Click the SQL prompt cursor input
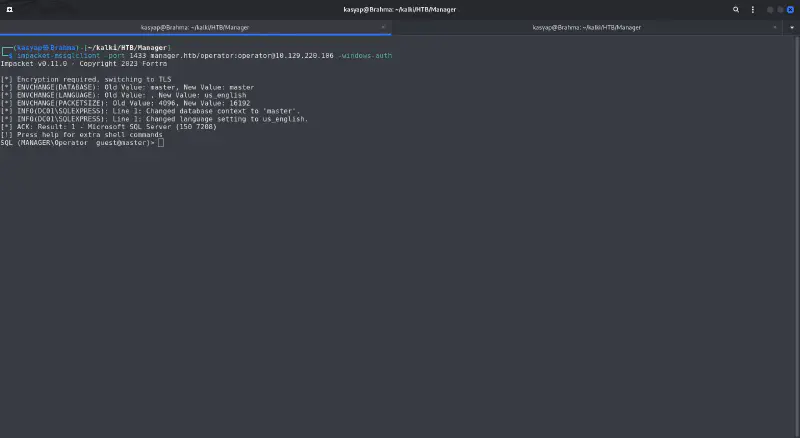Screen dimensions: 800x438 pos(160,143)
